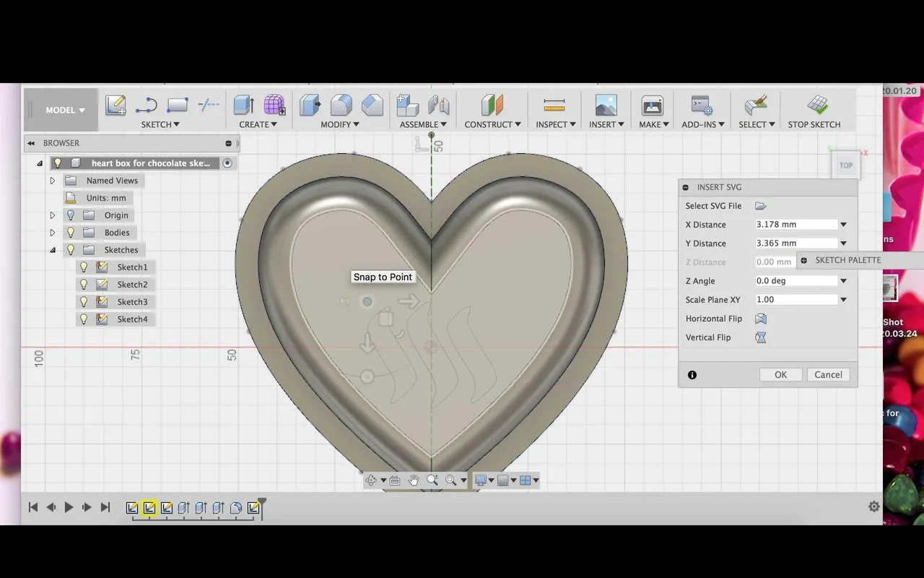Select the Create Sketch tool
Screen dimensions: 924x578
click(x=115, y=105)
